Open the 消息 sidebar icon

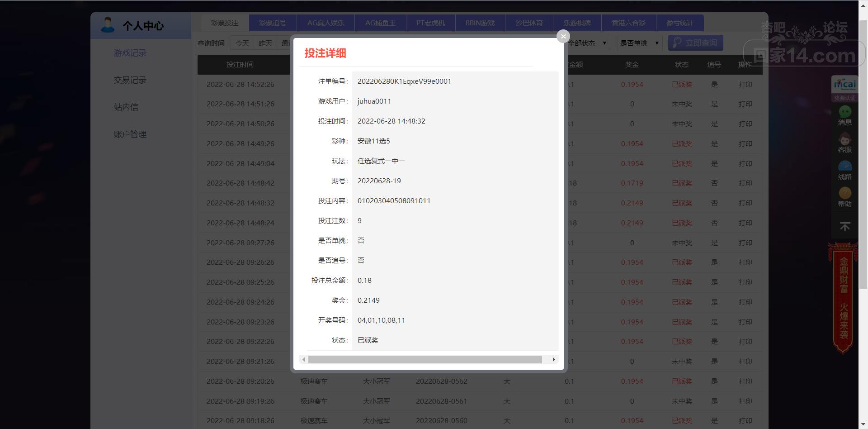[x=844, y=115]
